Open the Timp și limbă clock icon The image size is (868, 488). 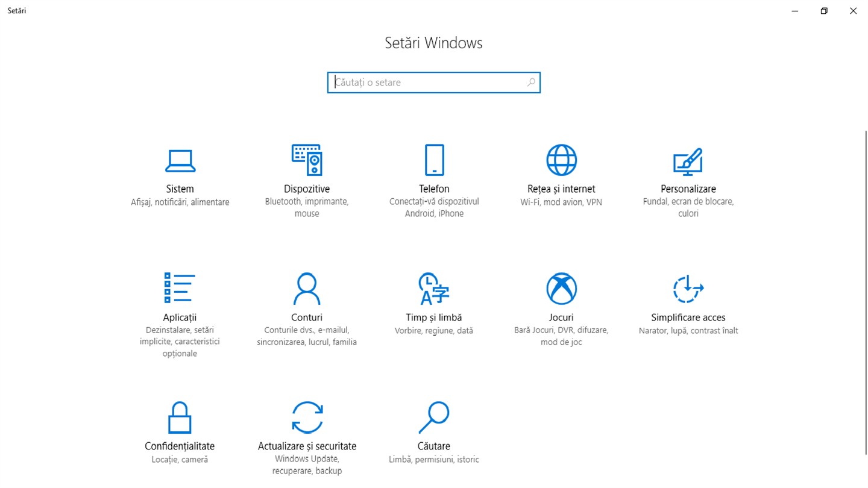[434, 289]
